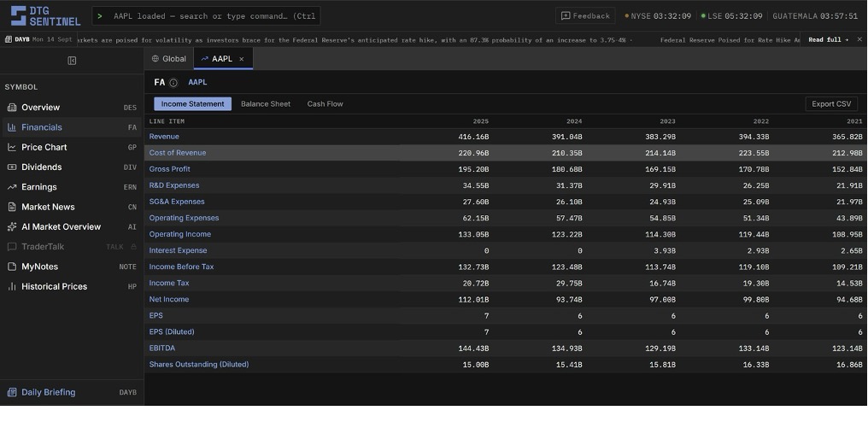This screenshot has height=422, width=868.
Task: Close the AAPL tab
Action: tap(242, 59)
